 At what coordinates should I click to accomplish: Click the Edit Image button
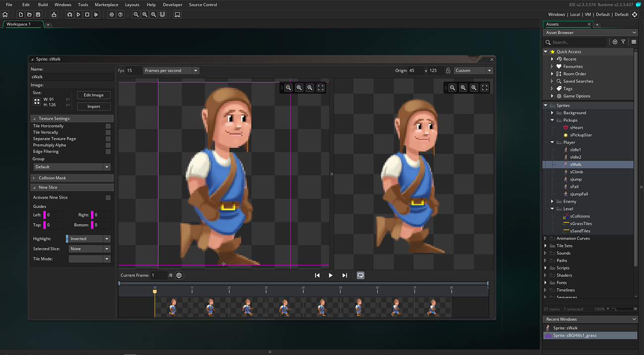coord(94,95)
